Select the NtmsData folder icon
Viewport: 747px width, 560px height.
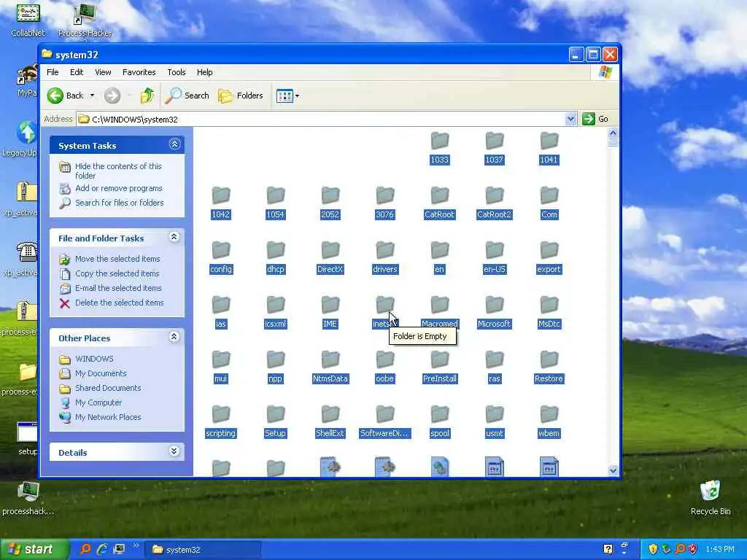pos(330,360)
